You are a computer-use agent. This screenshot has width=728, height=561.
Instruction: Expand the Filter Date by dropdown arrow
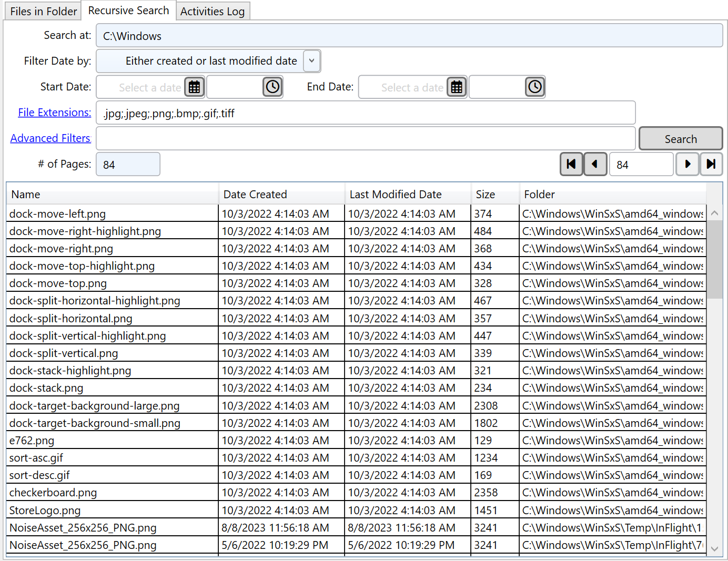coord(312,61)
